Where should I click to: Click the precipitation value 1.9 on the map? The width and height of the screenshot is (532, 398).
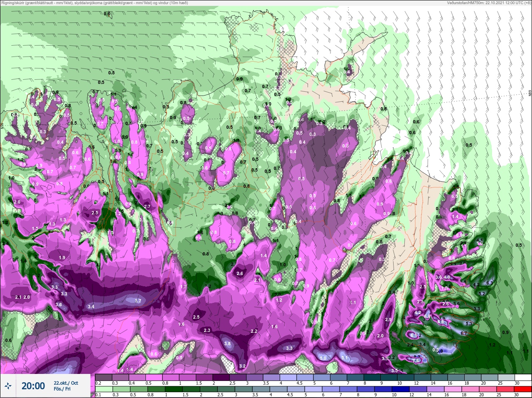(x=62, y=258)
